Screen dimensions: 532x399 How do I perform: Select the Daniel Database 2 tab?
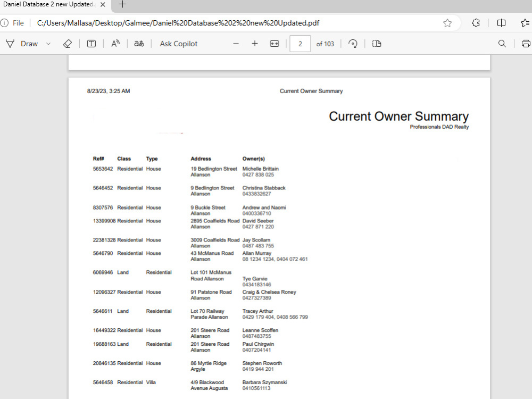49,4
